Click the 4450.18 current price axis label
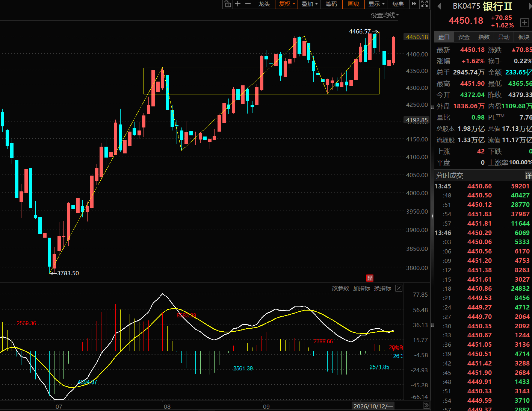Screen dimensions: 532x411 417,37
